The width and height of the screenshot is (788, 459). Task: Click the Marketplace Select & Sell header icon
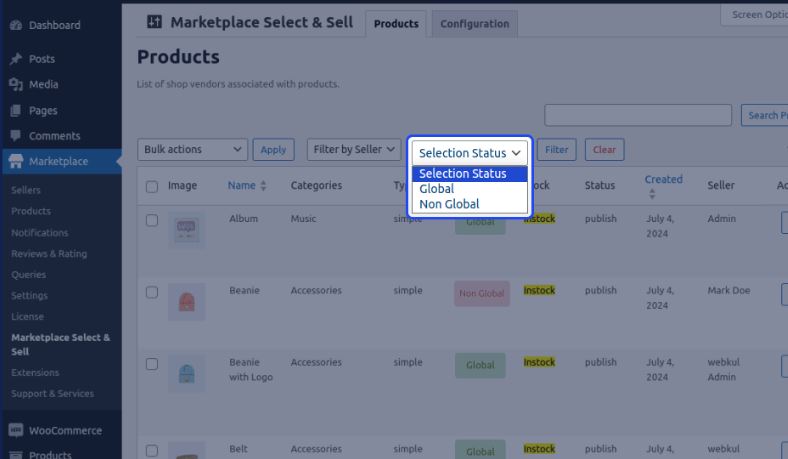pos(154,22)
